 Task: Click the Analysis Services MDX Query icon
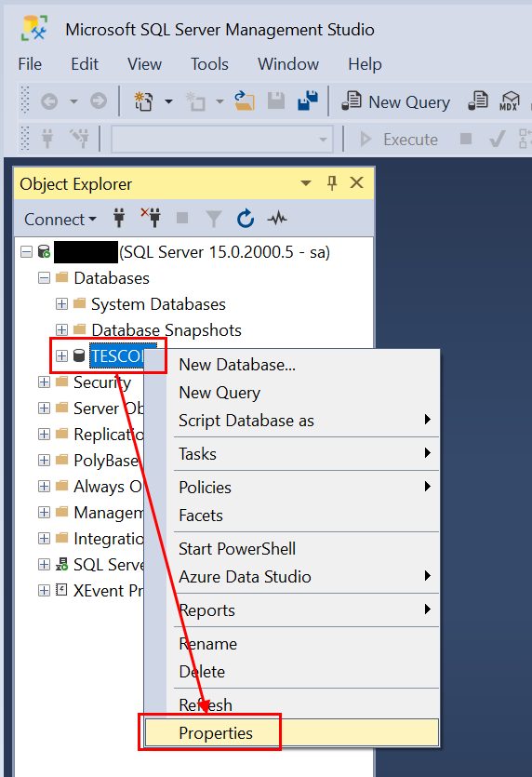pyautogui.click(x=510, y=100)
